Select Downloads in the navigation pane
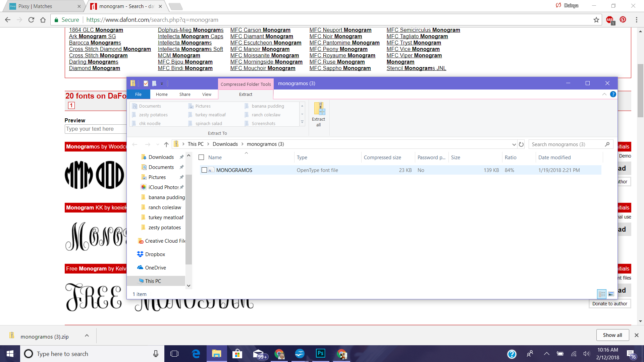Screen dimensions: 644x362 point(161,157)
